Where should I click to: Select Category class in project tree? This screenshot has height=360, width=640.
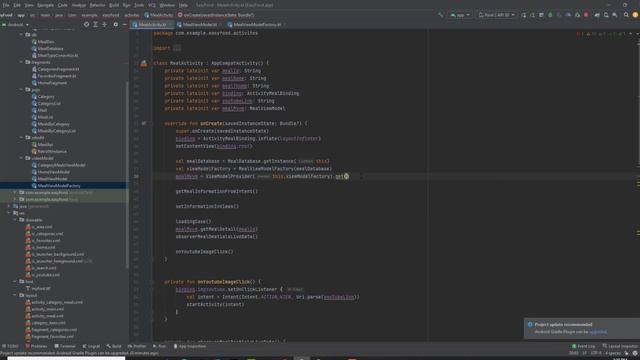point(46,97)
